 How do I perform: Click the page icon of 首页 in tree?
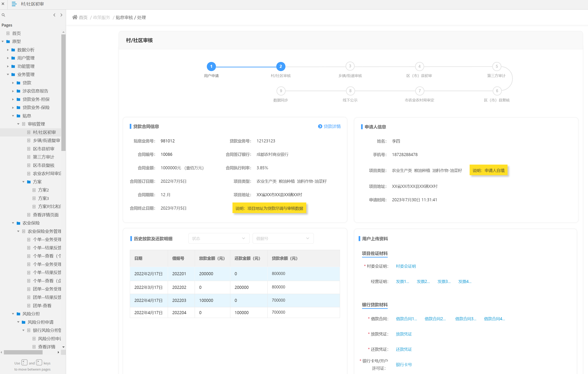coord(8,33)
